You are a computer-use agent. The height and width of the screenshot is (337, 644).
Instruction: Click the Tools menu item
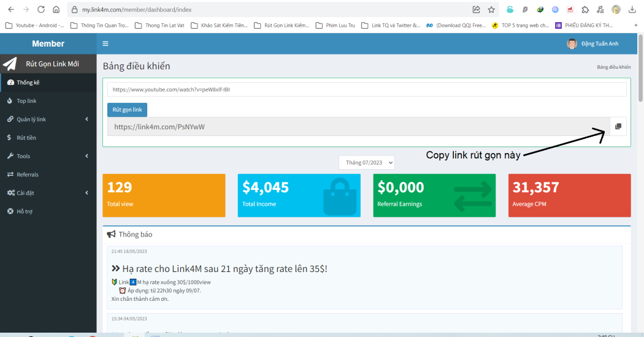click(48, 156)
